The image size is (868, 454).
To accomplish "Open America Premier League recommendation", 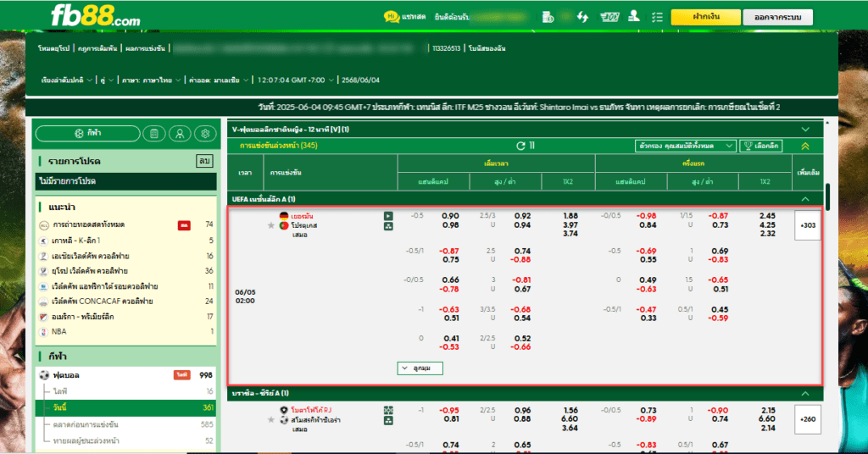I will coord(126,317).
